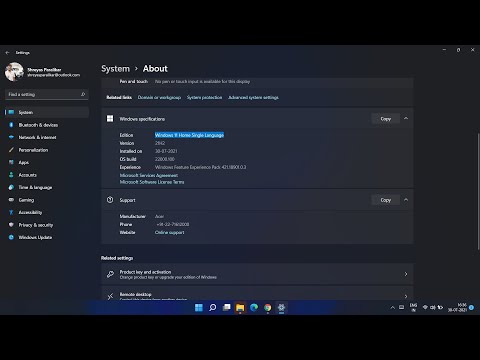480x360 pixels.
Task: Copy the Support information
Action: [x=386, y=200]
